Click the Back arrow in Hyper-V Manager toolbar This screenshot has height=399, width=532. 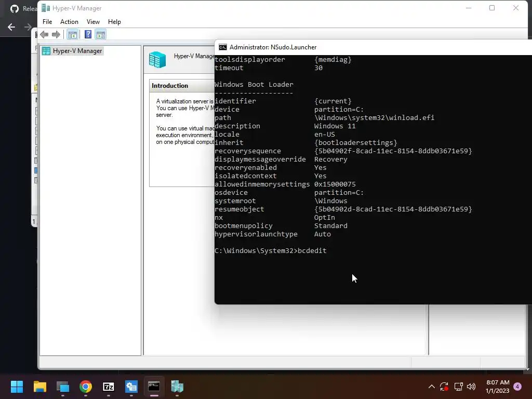44,35
